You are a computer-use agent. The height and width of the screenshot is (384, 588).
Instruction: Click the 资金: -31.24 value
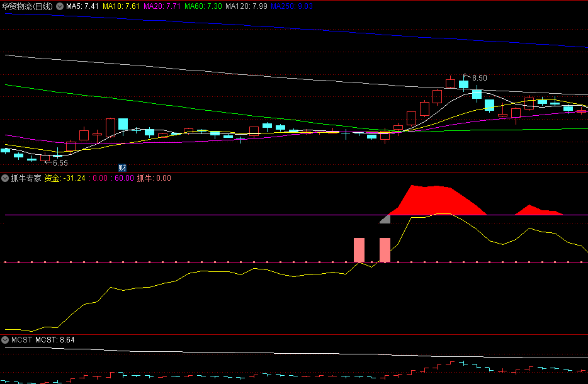click(x=65, y=178)
